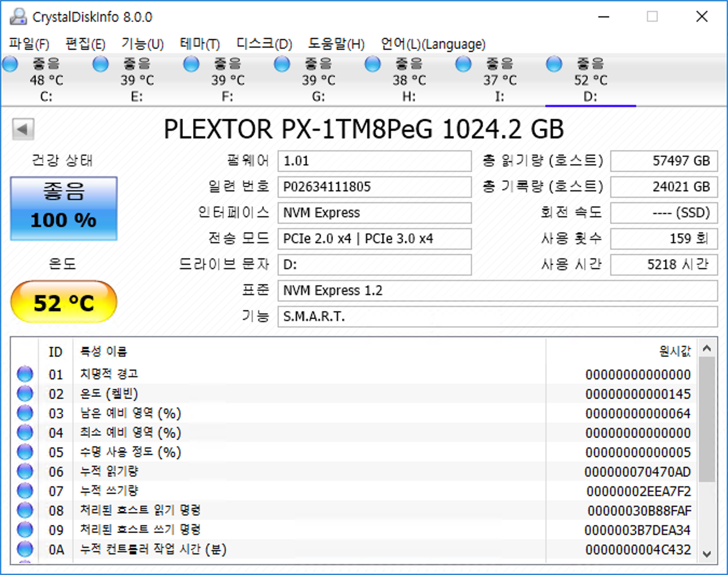This screenshot has height=575, width=728.
Task: Select the H: drive status orb
Action: click(x=373, y=64)
